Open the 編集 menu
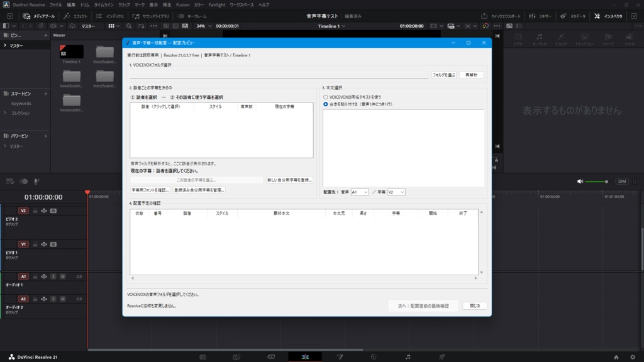The image size is (644, 362). click(71, 5)
